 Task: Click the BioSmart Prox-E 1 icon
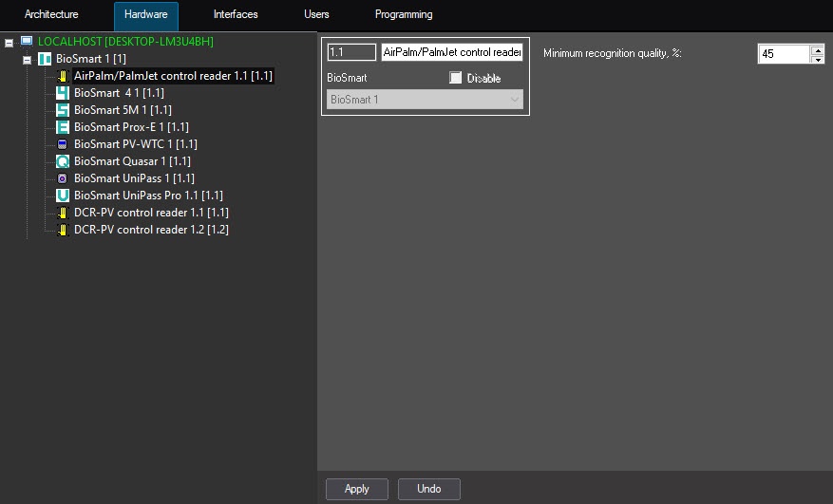(x=63, y=127)
